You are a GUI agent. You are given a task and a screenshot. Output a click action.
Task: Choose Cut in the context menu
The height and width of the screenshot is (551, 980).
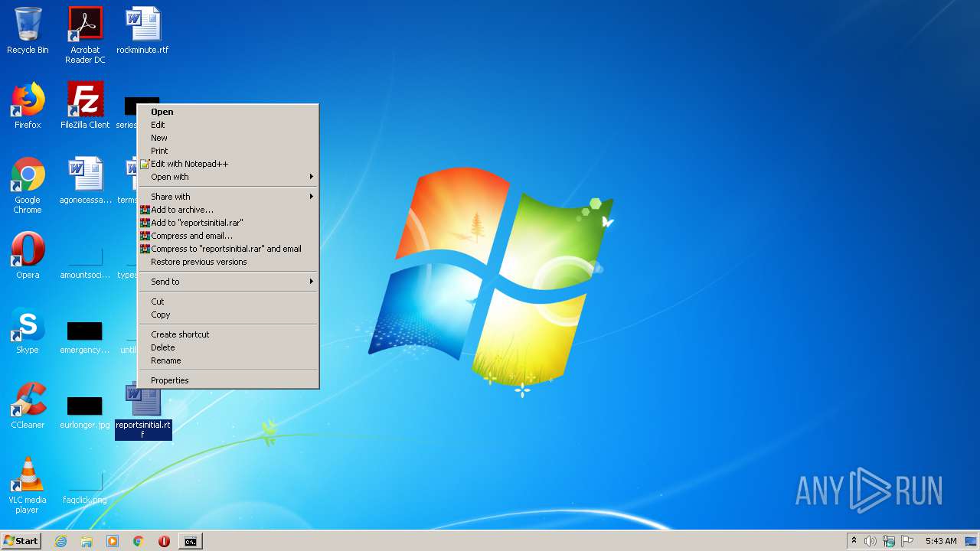pos(228,302)
